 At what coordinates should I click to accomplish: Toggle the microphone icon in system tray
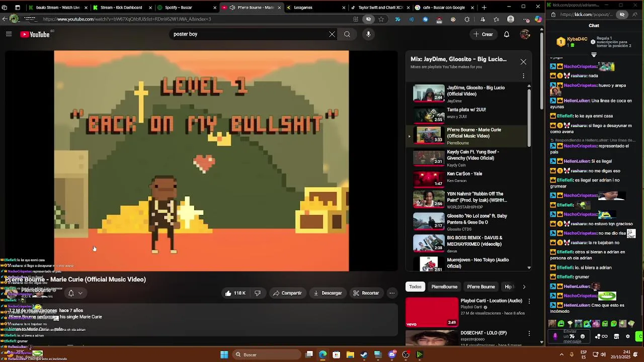click(x=572, y=354)
